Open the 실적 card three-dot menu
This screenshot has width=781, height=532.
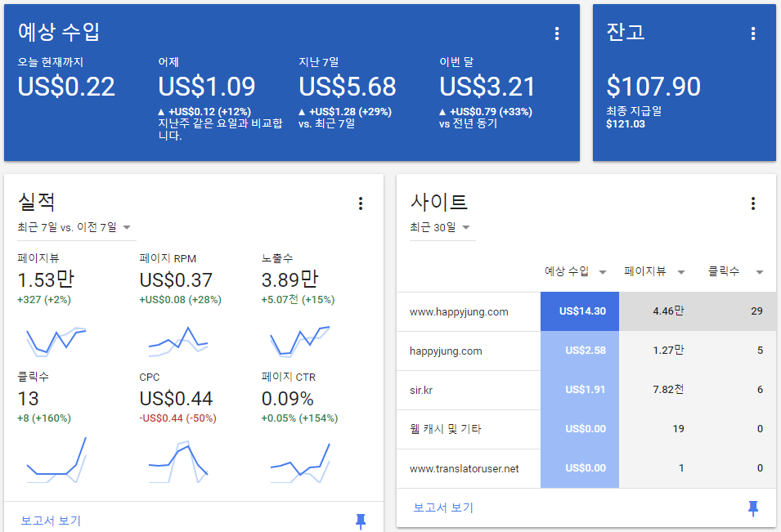pos(361,203)
